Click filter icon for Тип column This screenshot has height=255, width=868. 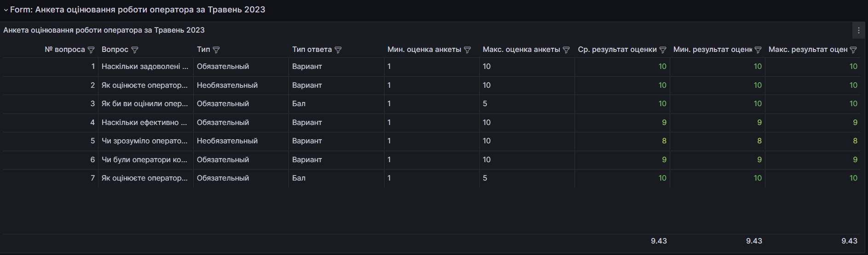point(216,50)
